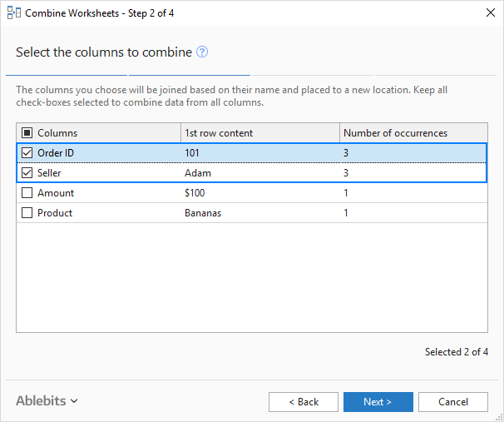Go Back to the previous step
The width and height of the screenshot is (504, 422).
pos(304,402)
